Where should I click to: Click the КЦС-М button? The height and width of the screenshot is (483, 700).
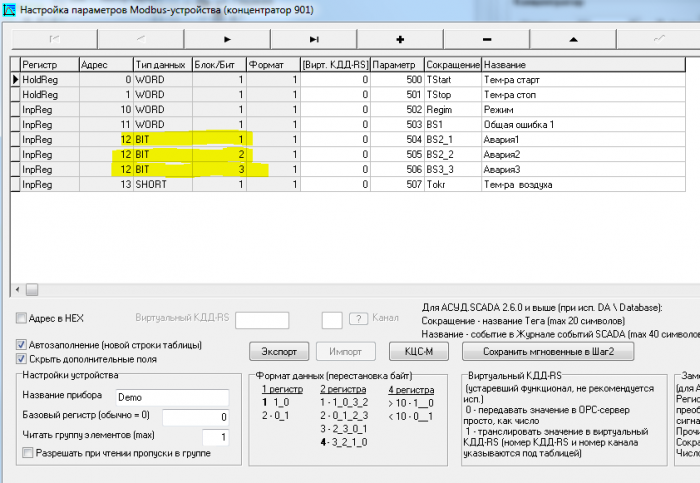click(x=419, y=352)
